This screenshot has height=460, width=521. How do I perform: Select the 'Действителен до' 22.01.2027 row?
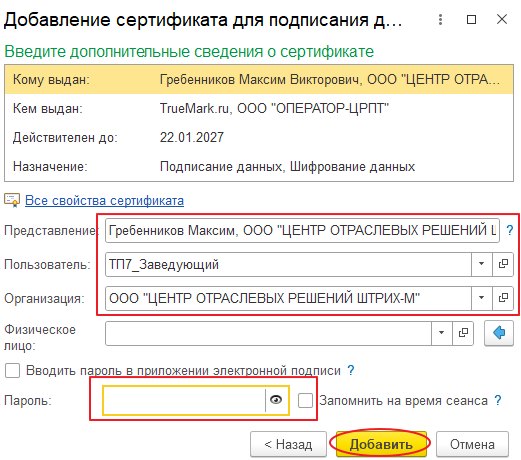click(x=259, y=137)
